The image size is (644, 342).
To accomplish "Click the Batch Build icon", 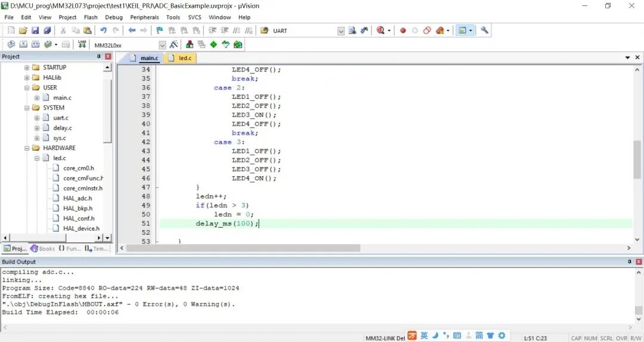I will click(x=48, y=44).
